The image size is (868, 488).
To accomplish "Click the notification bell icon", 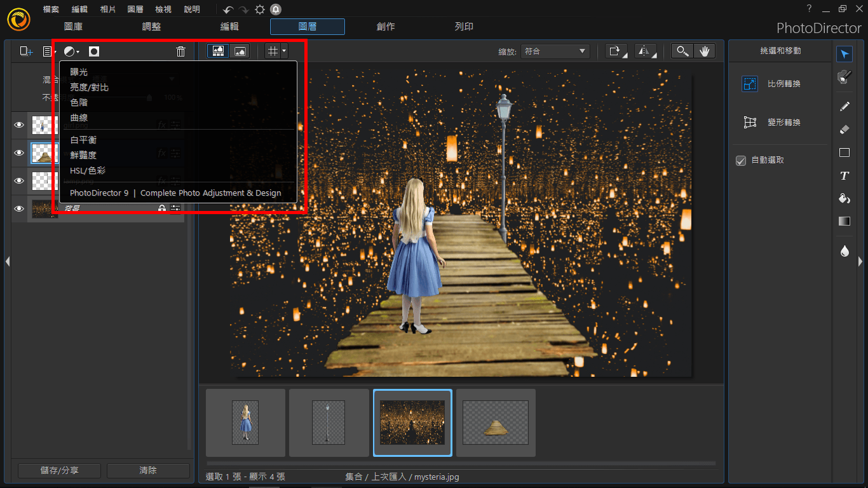I will coord(276,10).
